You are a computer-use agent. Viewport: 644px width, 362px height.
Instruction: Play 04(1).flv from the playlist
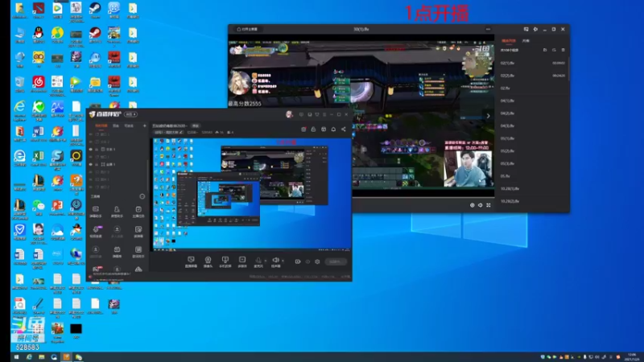pos(533,101)
